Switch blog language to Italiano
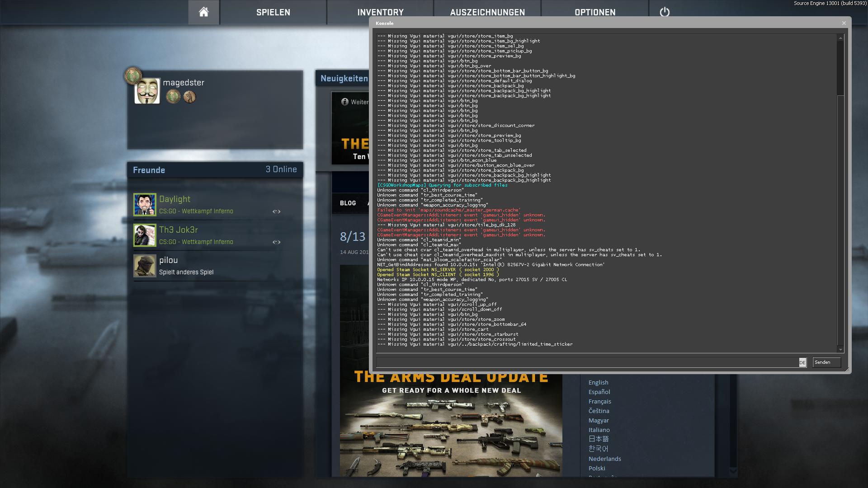 (599, 430)
